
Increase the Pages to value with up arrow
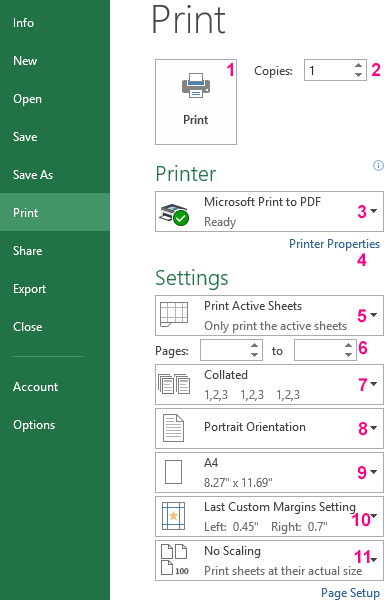coord(348,345)
